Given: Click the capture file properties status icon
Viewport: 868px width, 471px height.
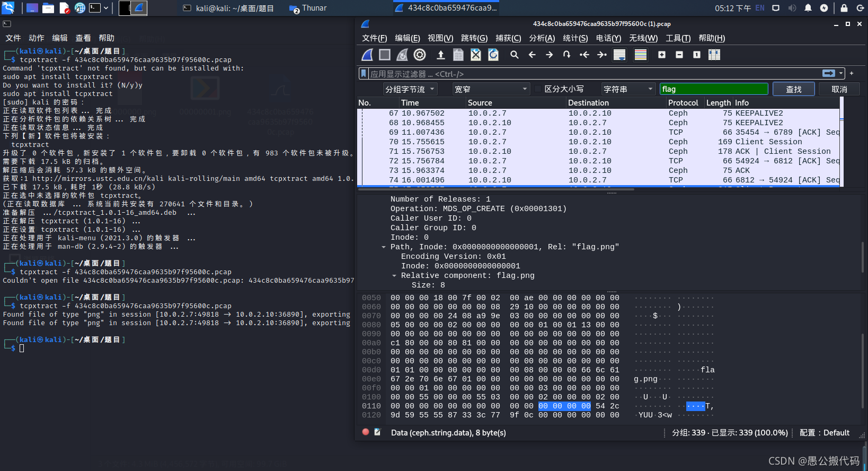Looking at the screenshot, I should [x=377, y=432].
